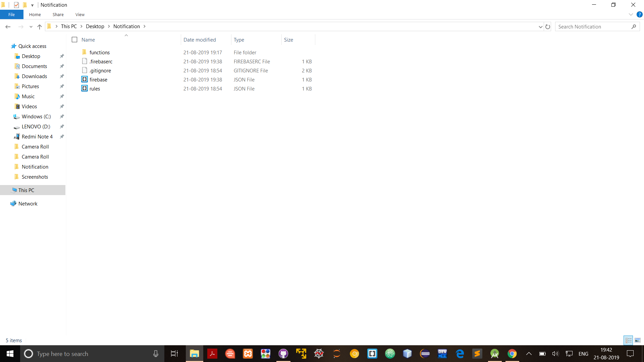The image size is (644, 362).
Task: Enable checkbox next to firebase JSON file
Action: (74, 79)
